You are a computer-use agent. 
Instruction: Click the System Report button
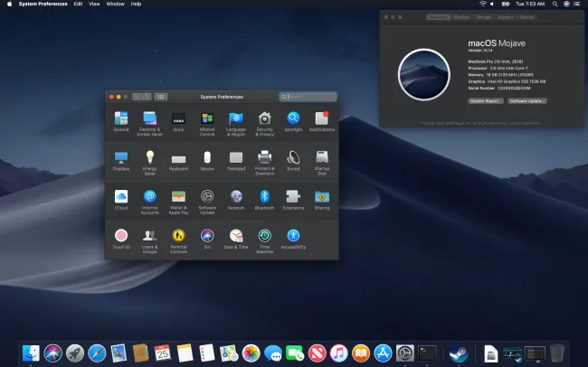(486, 100)
